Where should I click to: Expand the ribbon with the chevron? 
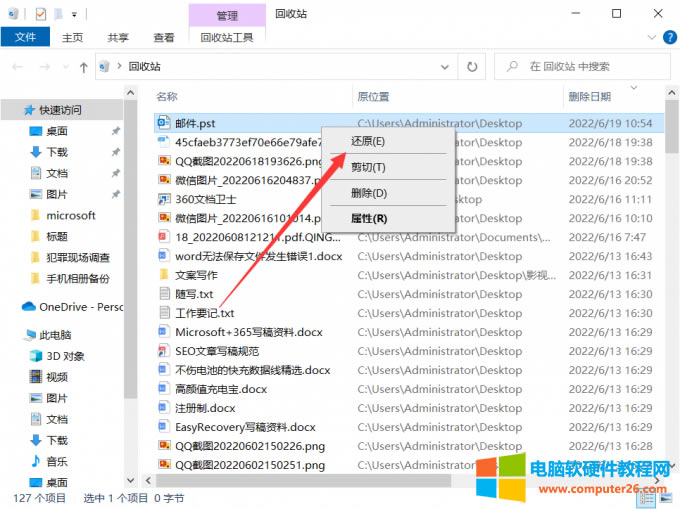coord(651,37)
